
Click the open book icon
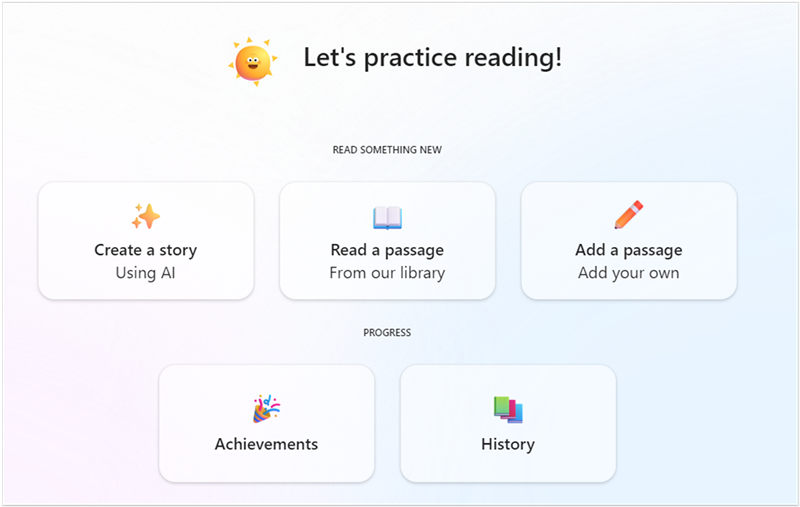pyautogui.click(x=387, y=217)
